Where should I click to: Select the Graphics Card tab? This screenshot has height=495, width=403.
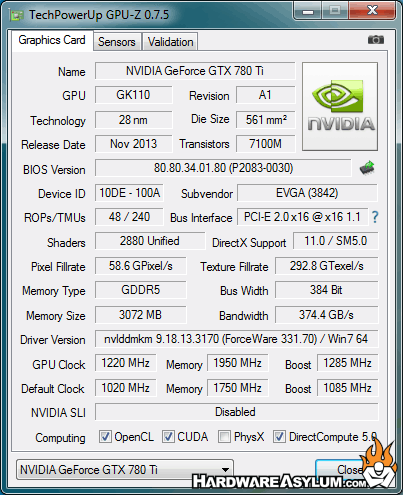[x=52, y=40]
